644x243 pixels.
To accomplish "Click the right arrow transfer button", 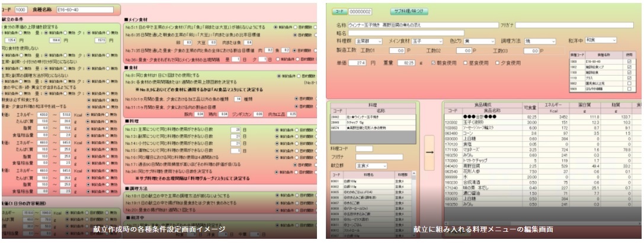I will 430,153.
